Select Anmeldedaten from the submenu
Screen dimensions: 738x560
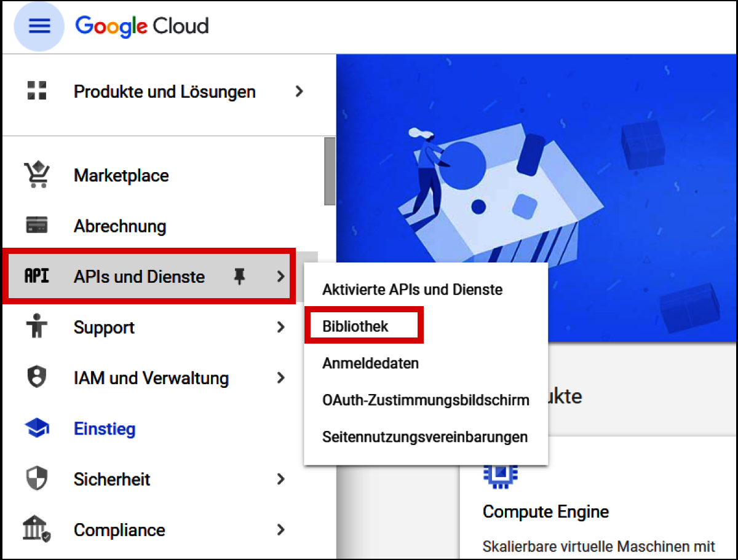click(x=370, y=363)
